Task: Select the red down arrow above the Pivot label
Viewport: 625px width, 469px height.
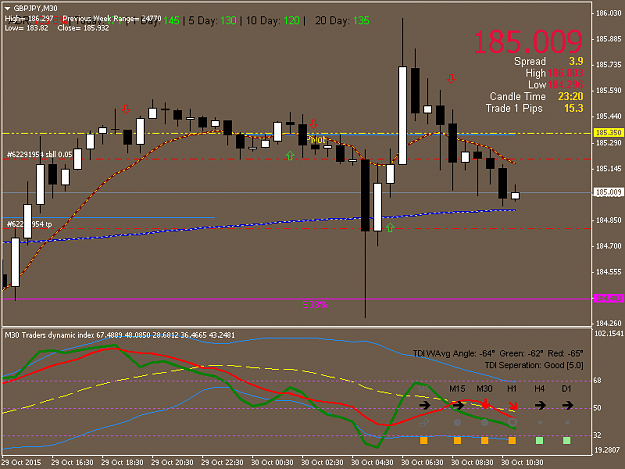Action: click(314, 124)
